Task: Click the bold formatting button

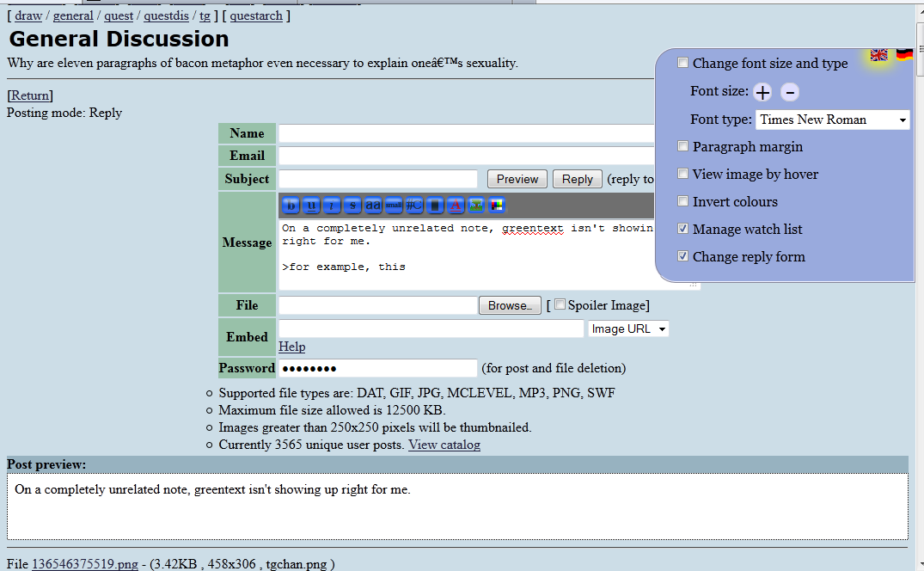Action: [290, 206]
